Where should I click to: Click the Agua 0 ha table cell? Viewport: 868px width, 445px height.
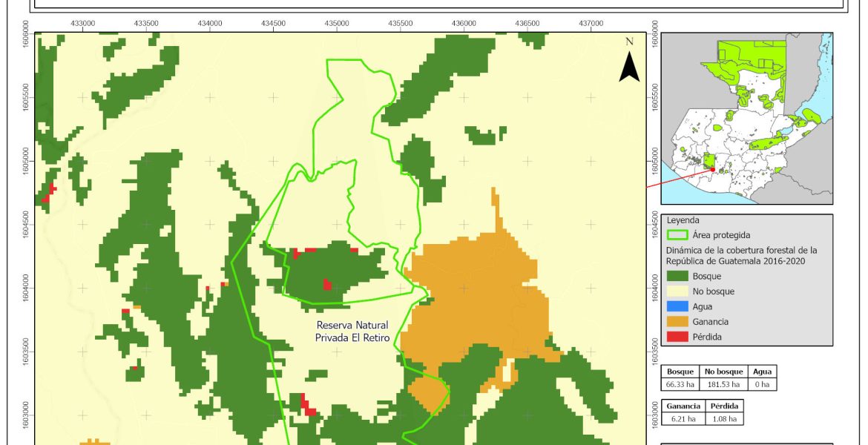(x=761, y=384)
